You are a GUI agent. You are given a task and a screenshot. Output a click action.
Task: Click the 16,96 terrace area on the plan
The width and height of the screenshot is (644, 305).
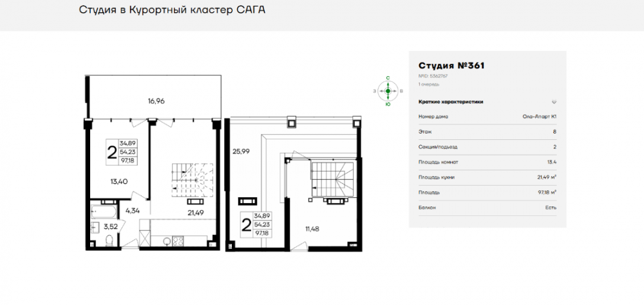point(156,101)
